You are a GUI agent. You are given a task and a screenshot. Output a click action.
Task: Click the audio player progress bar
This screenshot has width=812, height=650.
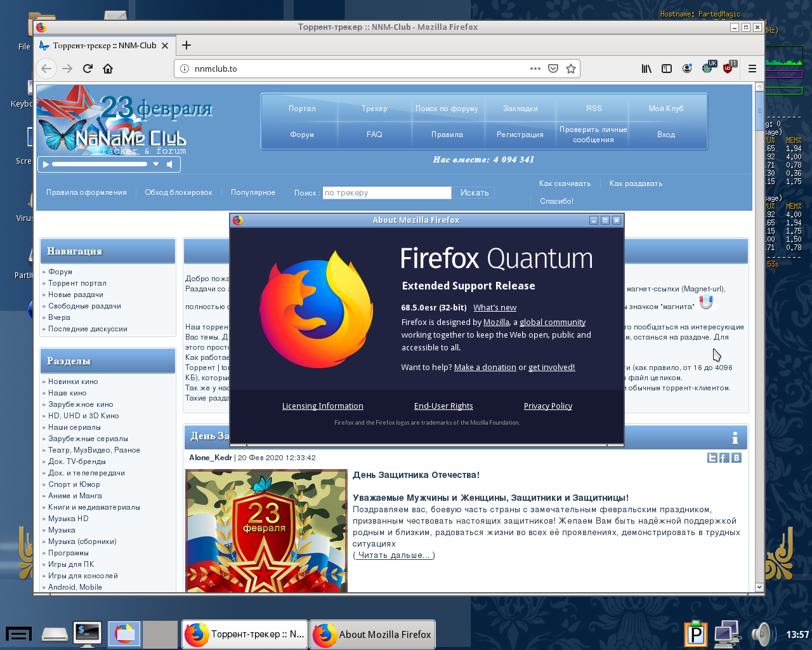click(99, 164)
